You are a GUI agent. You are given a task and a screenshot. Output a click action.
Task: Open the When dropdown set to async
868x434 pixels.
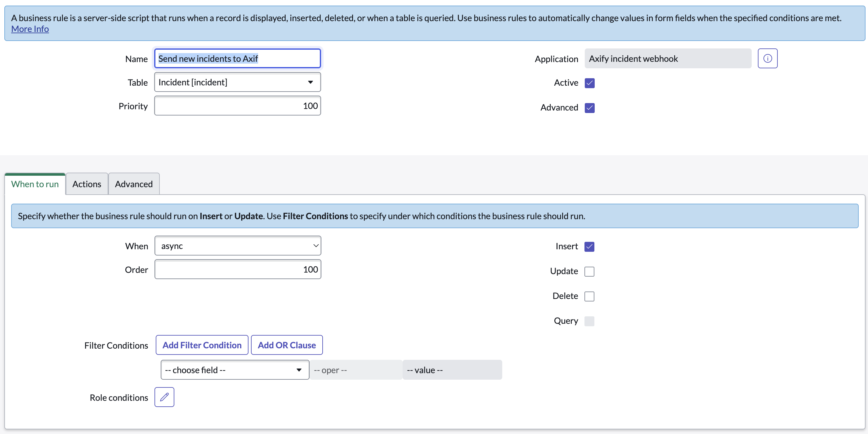(238, 246)
